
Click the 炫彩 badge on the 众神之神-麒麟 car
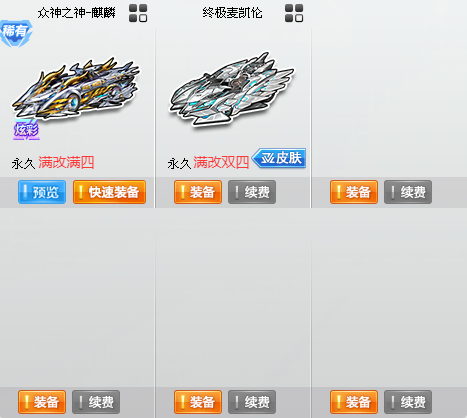pos(26,130)
